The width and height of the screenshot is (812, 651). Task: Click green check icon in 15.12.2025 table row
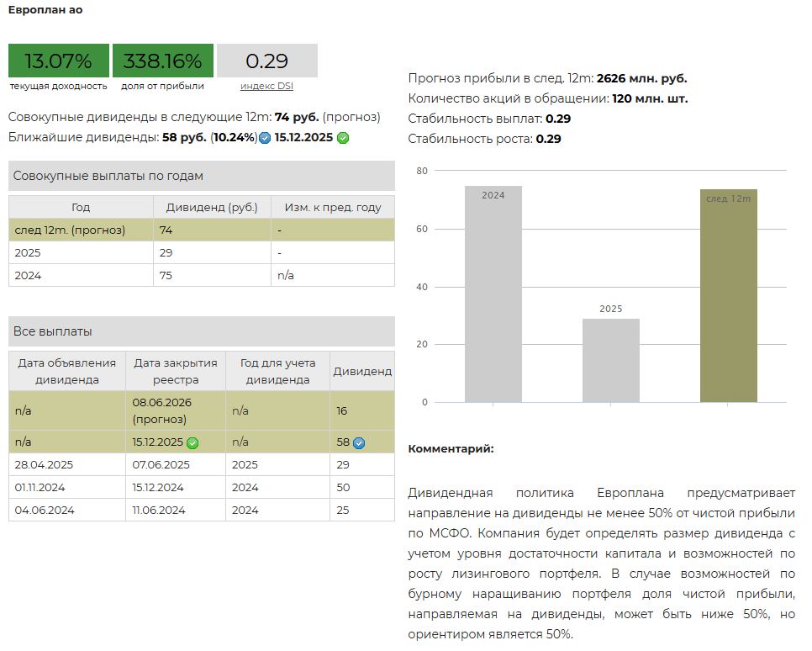click(x=192, y=442)
